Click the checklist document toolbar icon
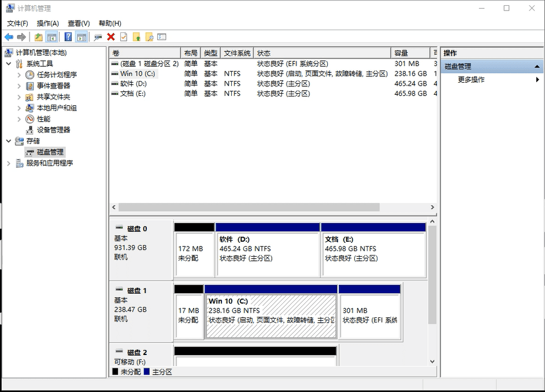This screenshot has height=392, width=545. coord(123,36)
